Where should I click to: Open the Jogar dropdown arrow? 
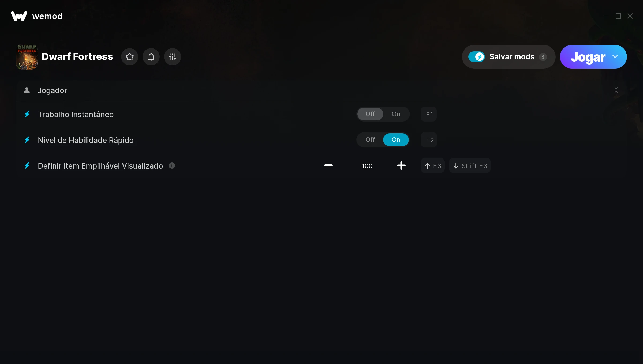point(615,57)
